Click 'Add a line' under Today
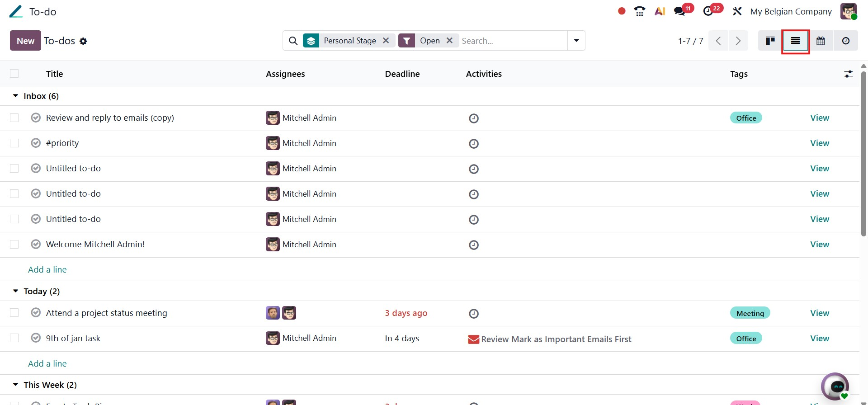This screenshot has width=868, height=405. (x=47, y=363)
